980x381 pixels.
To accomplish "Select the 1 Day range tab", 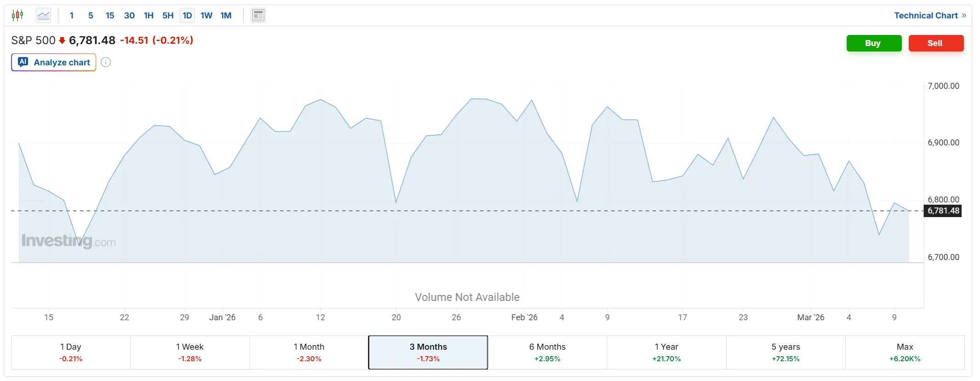I will [x=71, y=352].
